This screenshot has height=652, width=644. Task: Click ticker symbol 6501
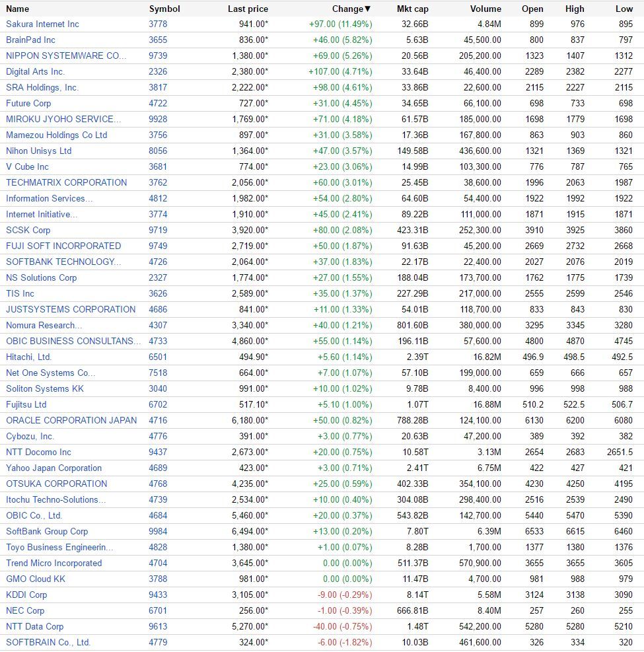(x=158, y=357)
